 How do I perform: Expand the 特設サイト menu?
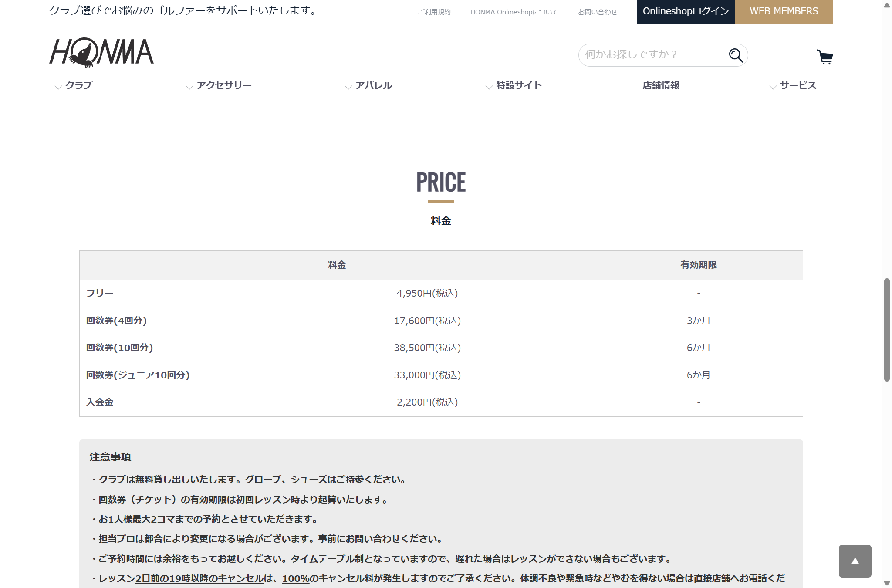514,85
